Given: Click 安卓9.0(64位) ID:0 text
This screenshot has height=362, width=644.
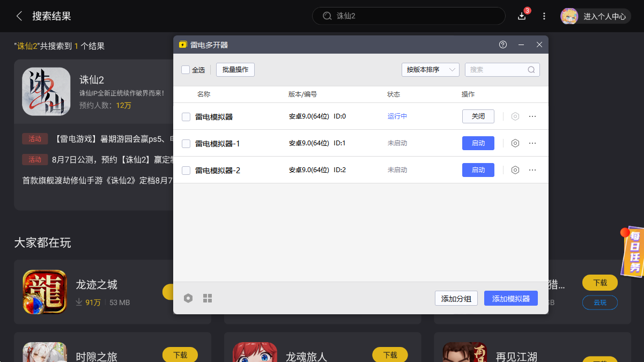Looking at the screenshot, I should (x=317, y=116).
